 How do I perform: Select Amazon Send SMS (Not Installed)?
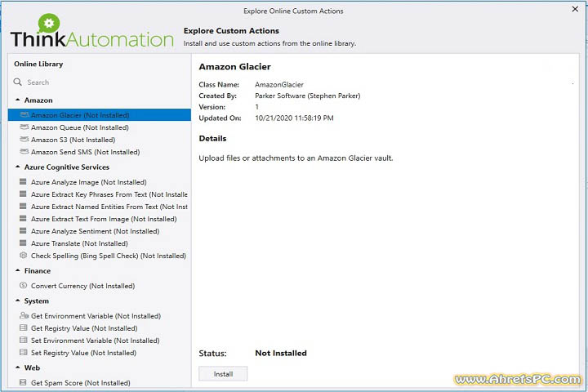(x=100, y=152)
